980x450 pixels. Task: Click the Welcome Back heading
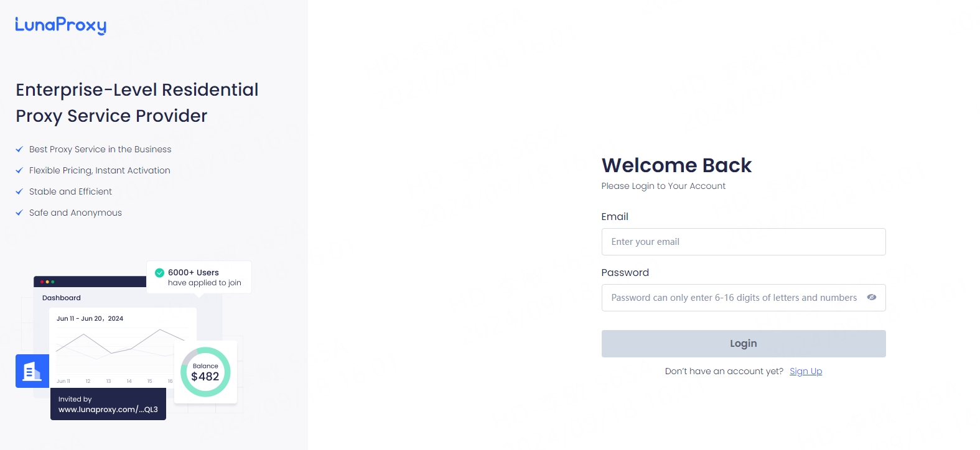(x=676, y=165)
